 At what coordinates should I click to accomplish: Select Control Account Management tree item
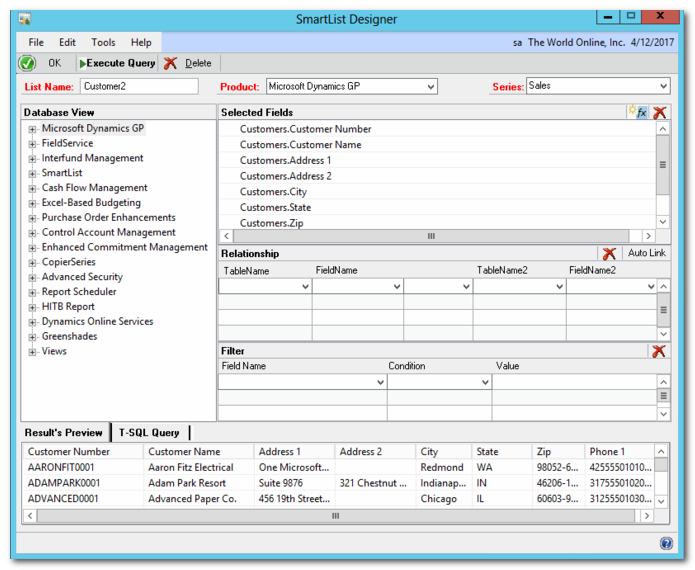109,232
